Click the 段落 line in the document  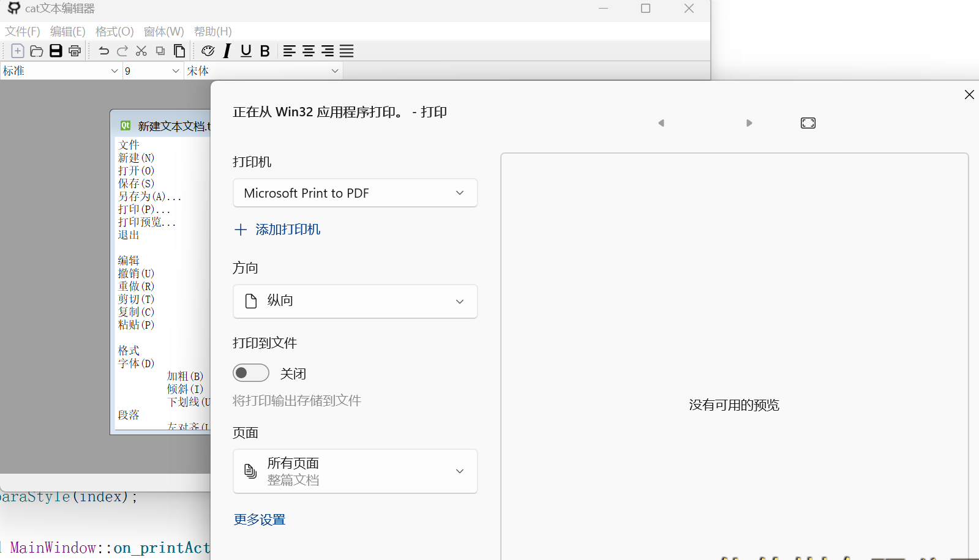tap(129, 415)
